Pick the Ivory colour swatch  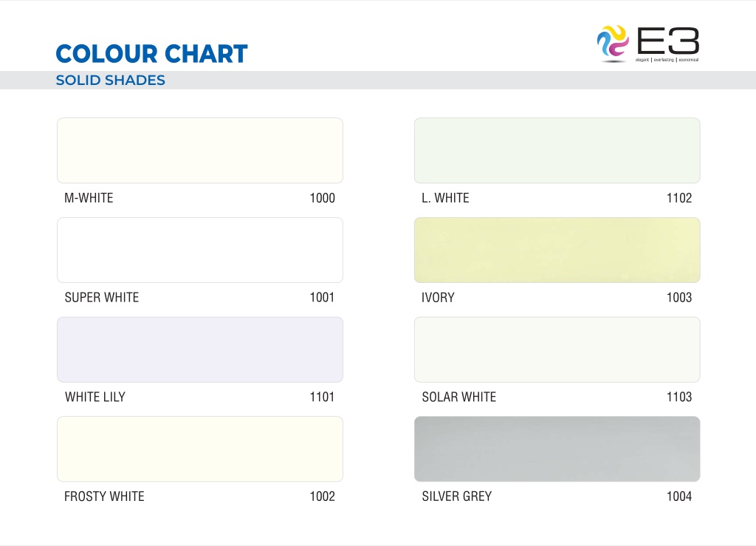[x=557, y=250]
